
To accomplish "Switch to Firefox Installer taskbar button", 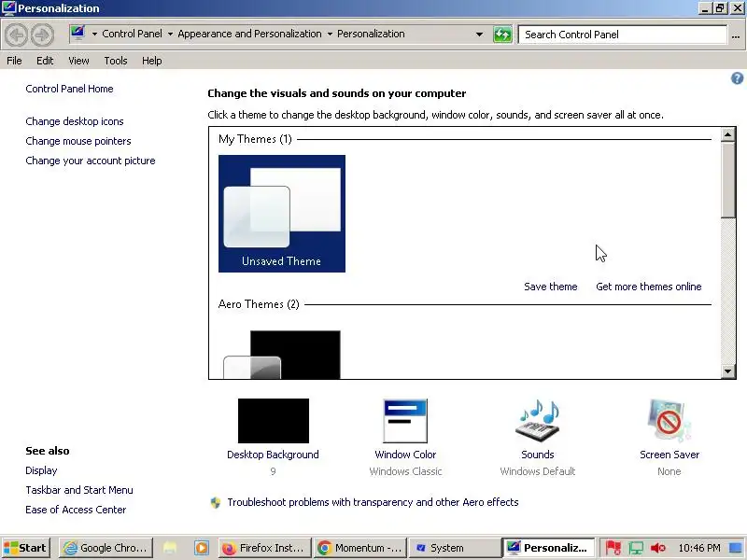I will coord(264,548).
